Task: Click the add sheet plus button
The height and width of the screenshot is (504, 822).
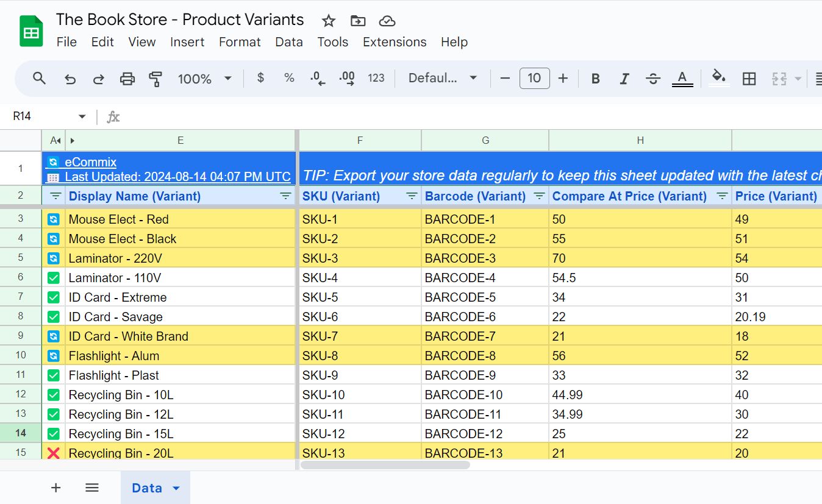Action: [x=55, y=488]
